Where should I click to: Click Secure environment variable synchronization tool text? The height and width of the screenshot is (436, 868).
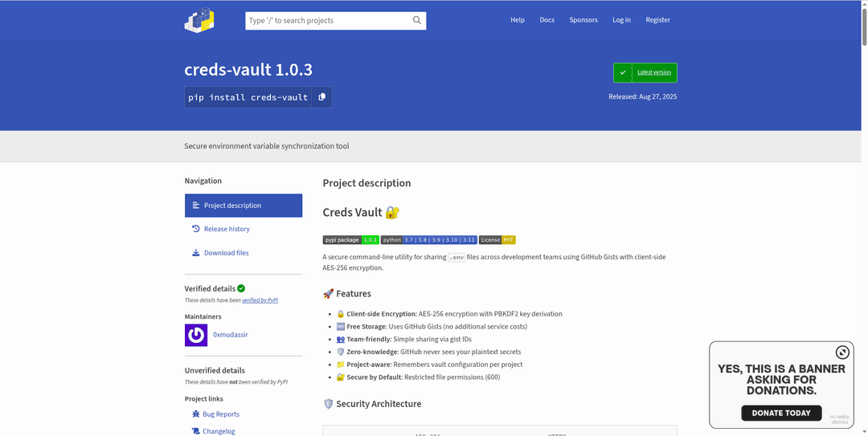[x=267, y=146]
